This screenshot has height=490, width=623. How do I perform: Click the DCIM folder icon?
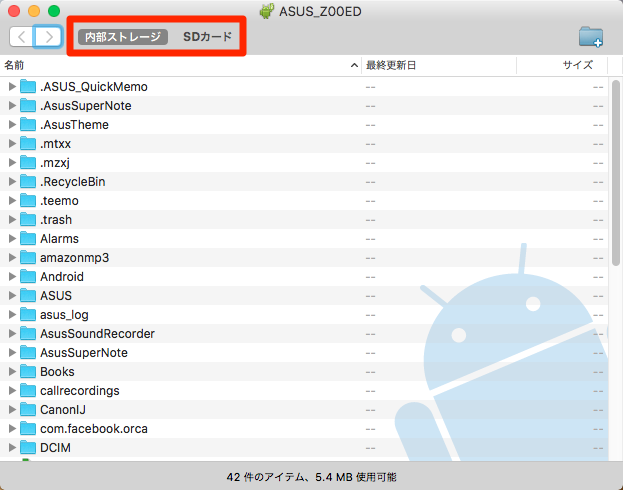pyautogui.click(x=28, y=447)
